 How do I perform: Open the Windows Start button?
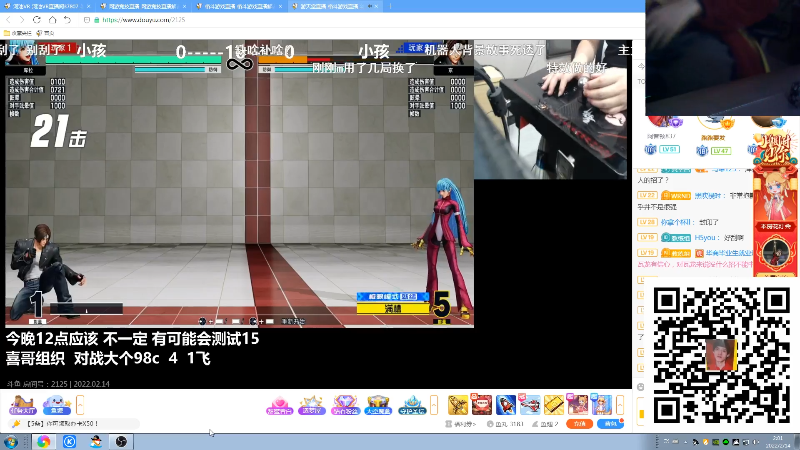point(10,442)
